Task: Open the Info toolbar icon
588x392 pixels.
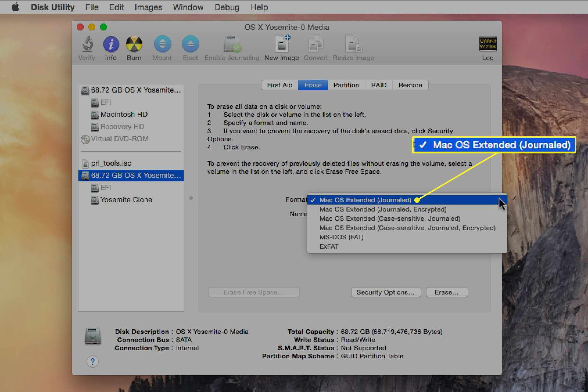Action: 111,44
